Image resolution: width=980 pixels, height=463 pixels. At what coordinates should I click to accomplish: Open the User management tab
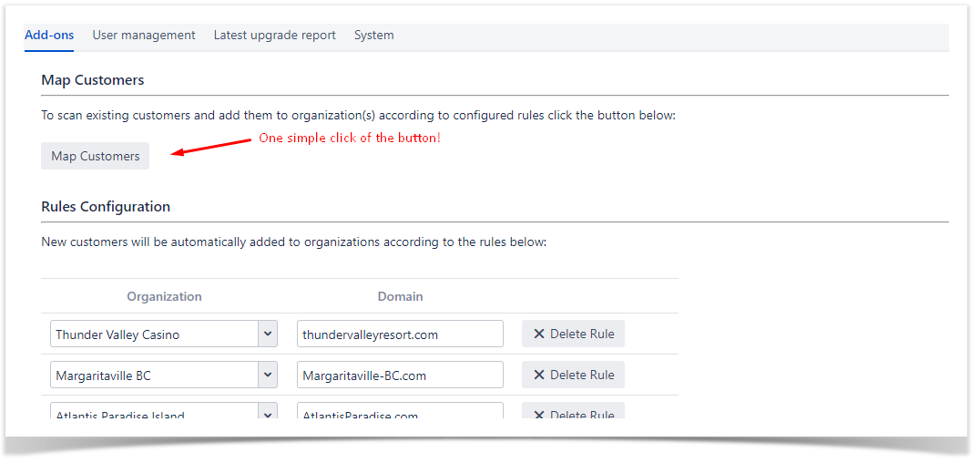[x=144, y=35]
